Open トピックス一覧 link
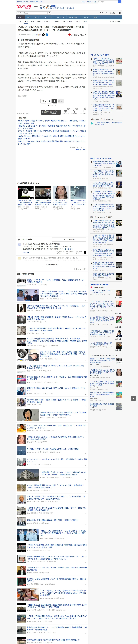This screenshot has width=138, height=644. (x=115, y=21)
